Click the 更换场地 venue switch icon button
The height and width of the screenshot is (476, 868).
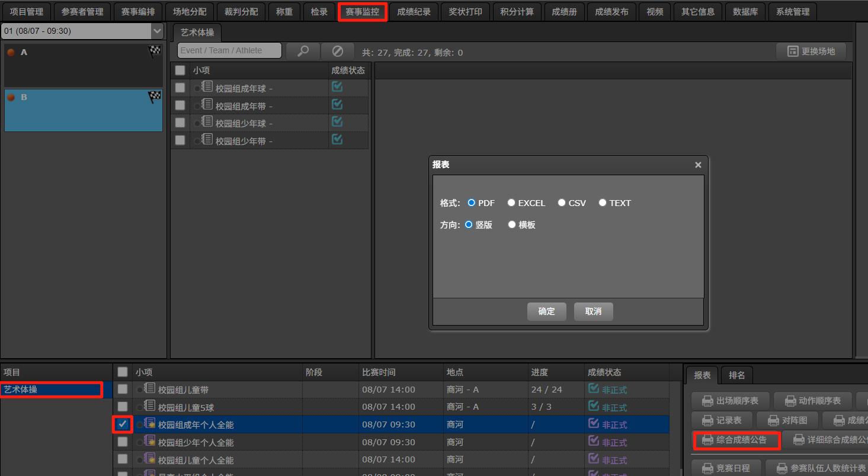(x=811, y=52)
